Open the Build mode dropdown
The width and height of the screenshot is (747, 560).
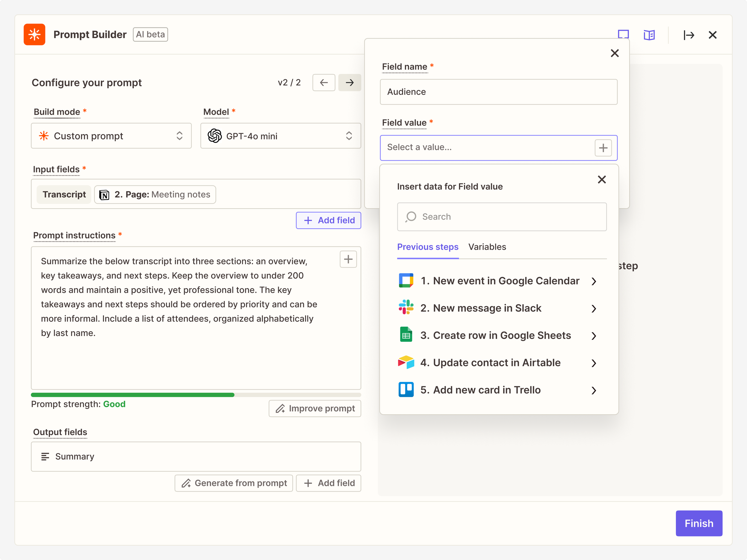(x=111, y=136)
